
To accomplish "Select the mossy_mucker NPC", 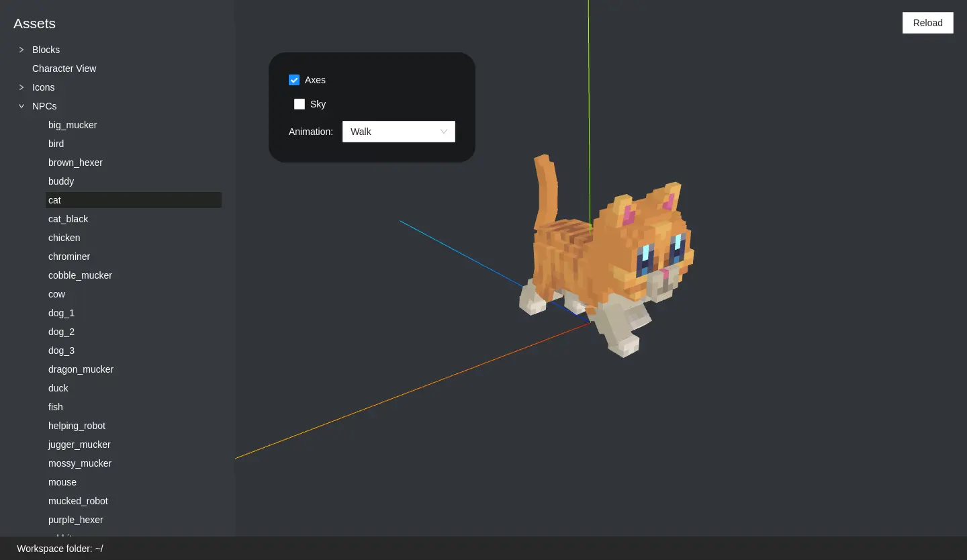I will (x=80, y=463).
